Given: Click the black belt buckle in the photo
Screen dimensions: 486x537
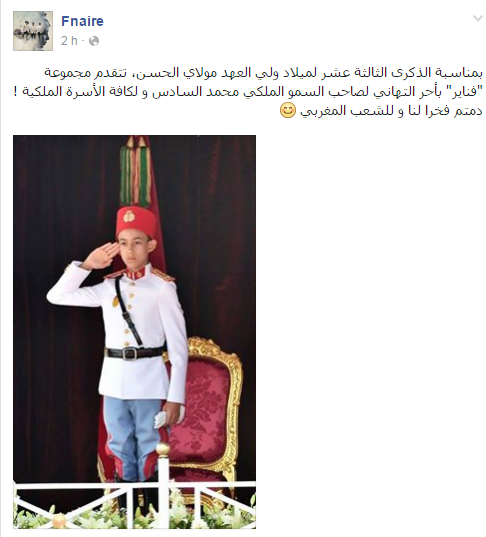Looking at the screenshot, I should (130, 353).
